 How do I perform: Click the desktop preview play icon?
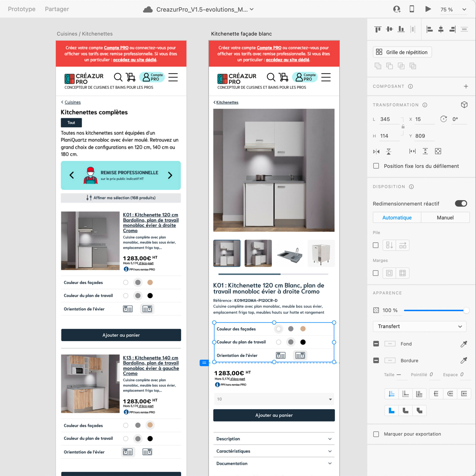428,9
